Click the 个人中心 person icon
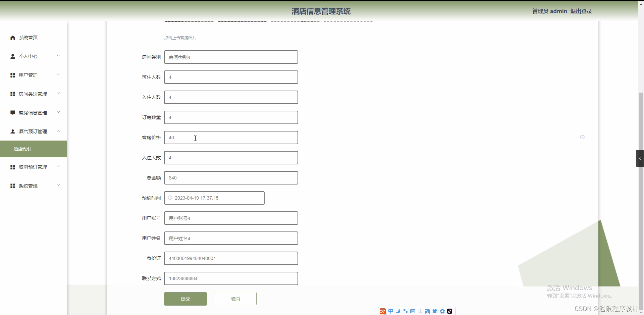Screen dimensions: 644x315 [x=13, y=56]
